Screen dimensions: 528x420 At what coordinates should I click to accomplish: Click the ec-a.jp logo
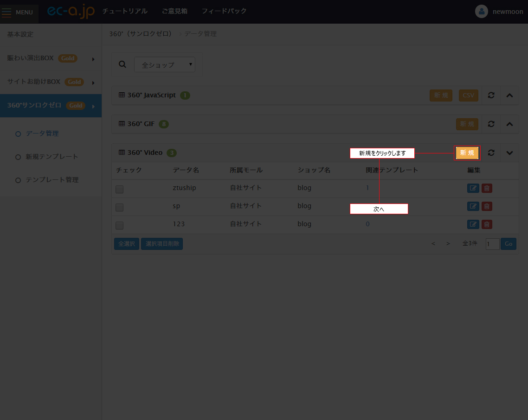pyautogui.click(x=71, y=12)
